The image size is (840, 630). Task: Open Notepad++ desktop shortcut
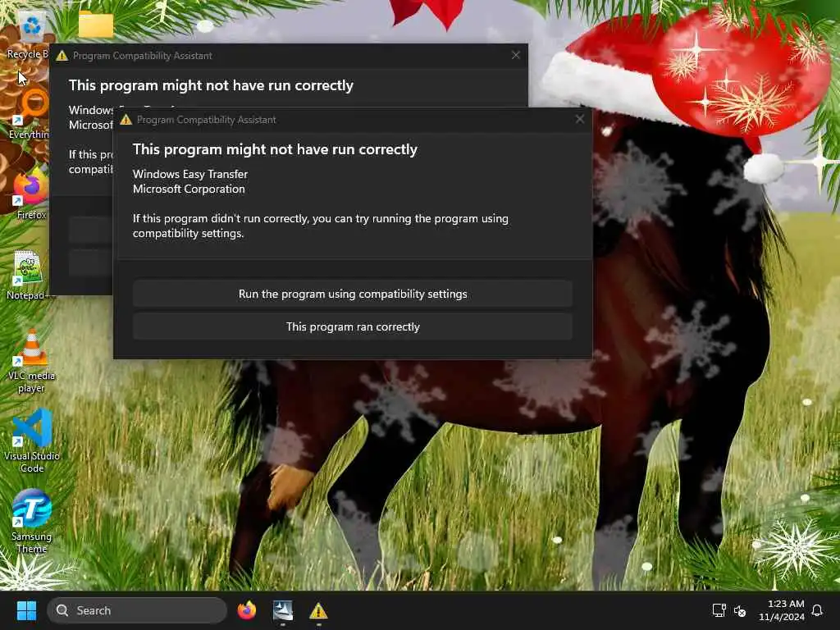[x=30, y=276]
